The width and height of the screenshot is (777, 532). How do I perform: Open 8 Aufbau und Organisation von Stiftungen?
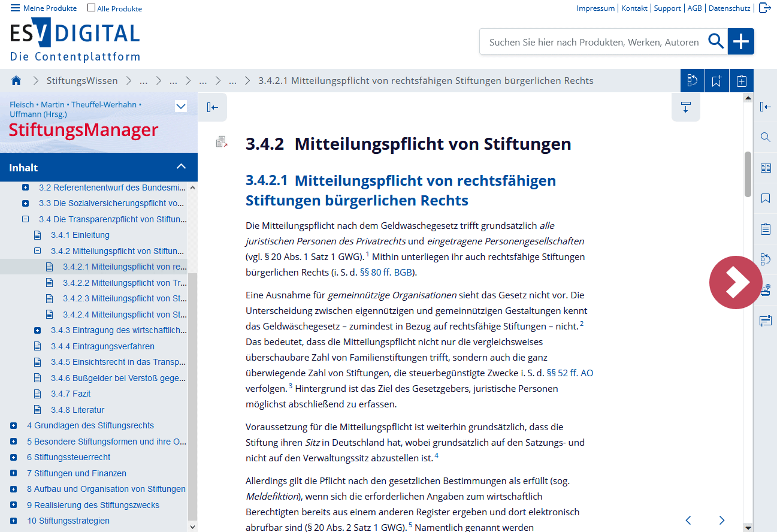point(106,489)
